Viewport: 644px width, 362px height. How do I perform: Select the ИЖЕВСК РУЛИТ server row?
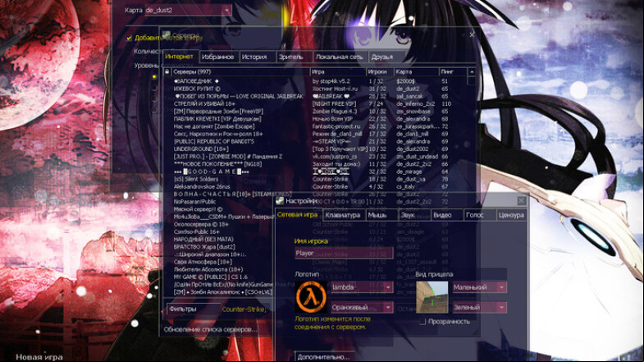315,89
